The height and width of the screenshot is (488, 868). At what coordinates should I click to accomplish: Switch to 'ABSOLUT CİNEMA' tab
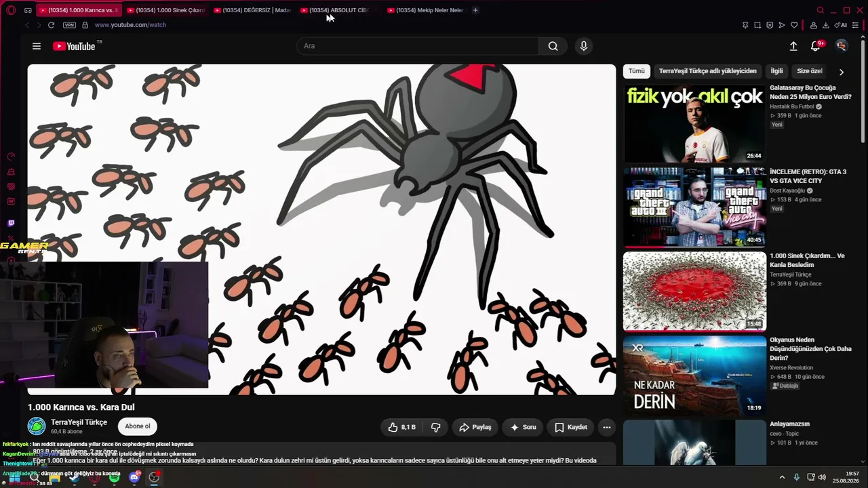pos(339,10)
